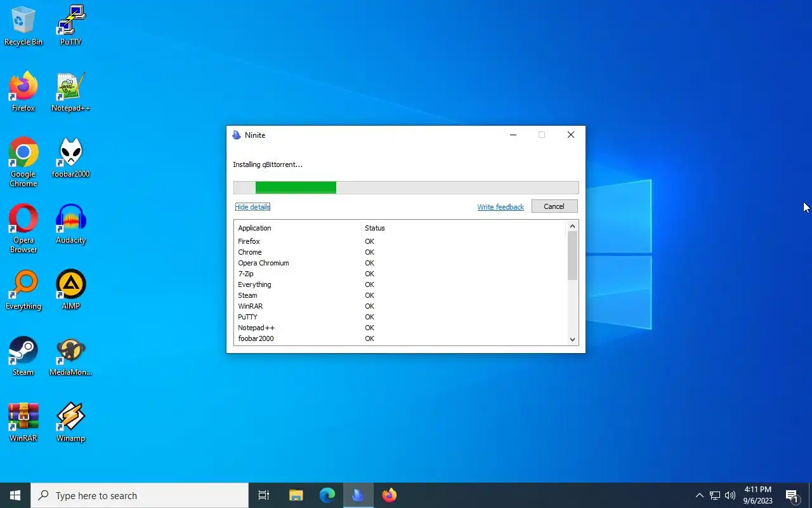
Task: Open the notification center icon
Action: (x=792, y=495)
